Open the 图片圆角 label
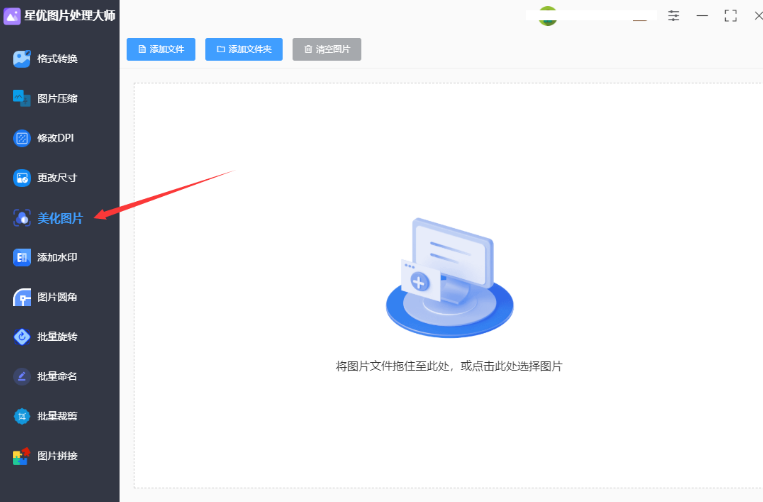763x502 pixels. (x=57, y=297)
